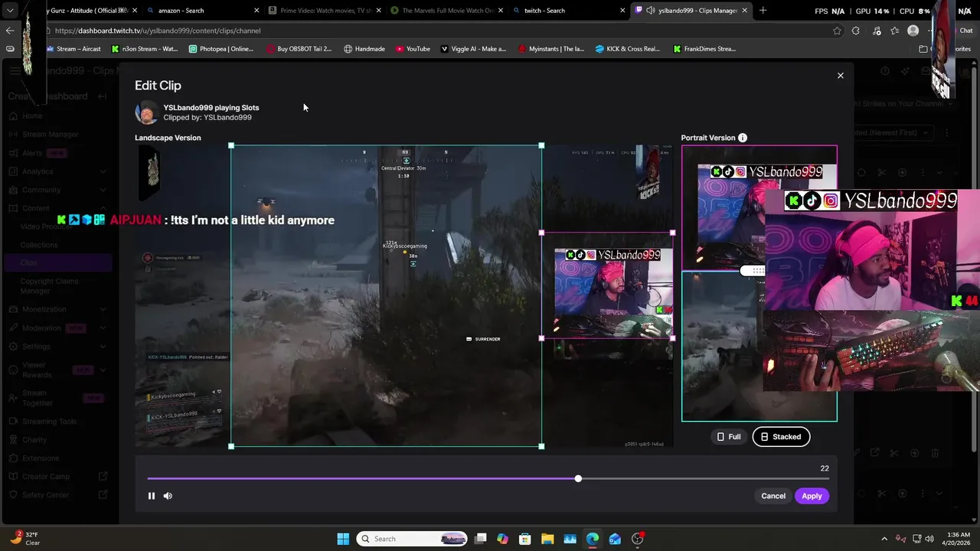Click the YSLbando999 playing Slots title
The height and width of the screenshot is (551, 980).
point(211,108)
